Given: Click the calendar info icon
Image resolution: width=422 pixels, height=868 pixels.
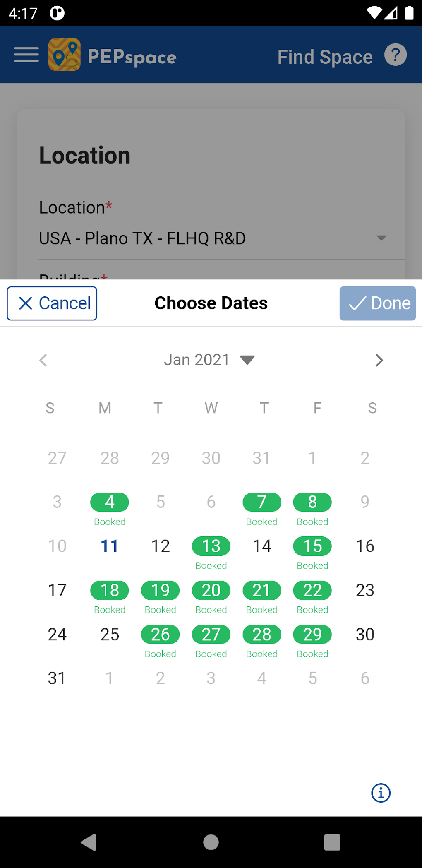Looking at the screenshot, I should [x=381, y=793].
